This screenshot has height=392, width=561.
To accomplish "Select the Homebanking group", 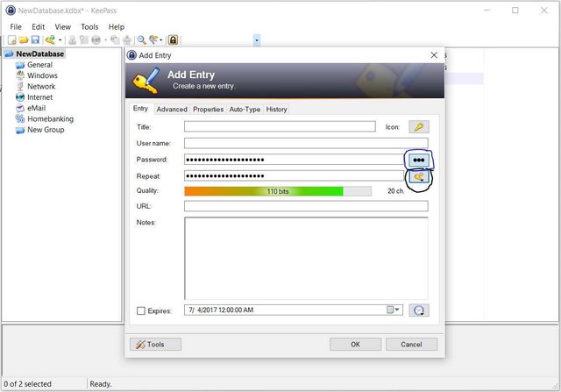I will click(x=51, y=119).
